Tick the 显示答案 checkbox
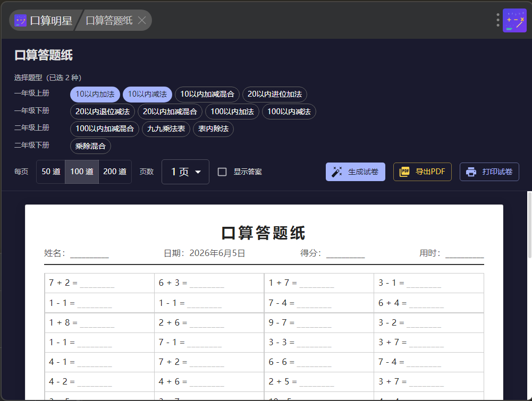Screen dimensions: 532x401 point(222,172)
